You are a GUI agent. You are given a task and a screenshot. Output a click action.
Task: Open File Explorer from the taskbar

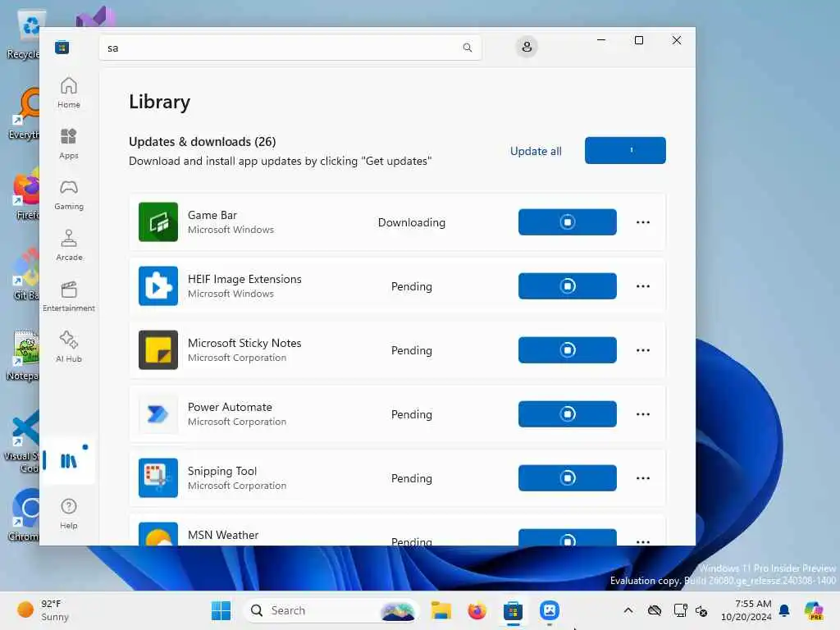pos(441,610)
